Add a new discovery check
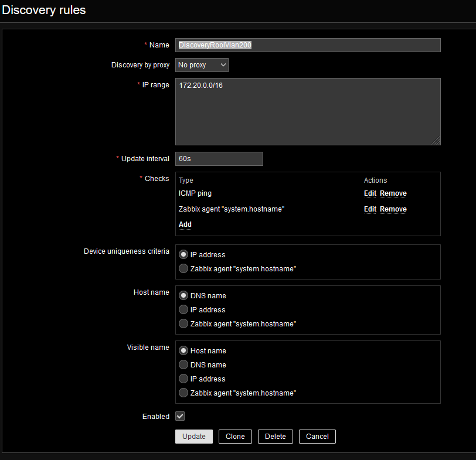The height and width of the screenshot is (460, 476). (x=185, y=224)
